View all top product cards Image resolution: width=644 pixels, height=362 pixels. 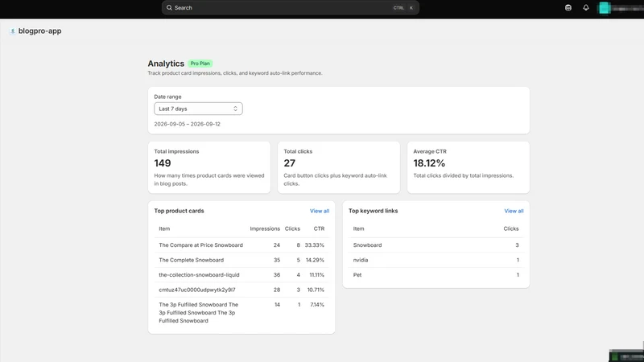pyautogui.click(x=319, y=211)
